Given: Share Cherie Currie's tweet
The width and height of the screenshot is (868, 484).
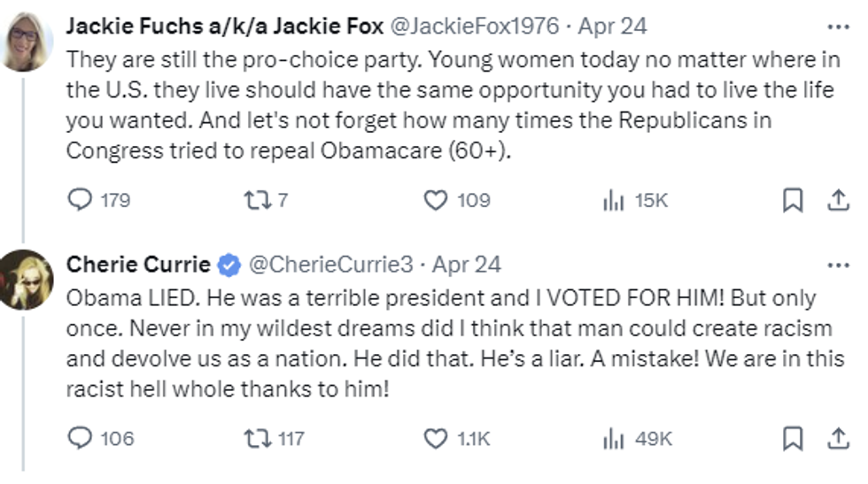Looking at the screenshot, I should click(837, 438).
